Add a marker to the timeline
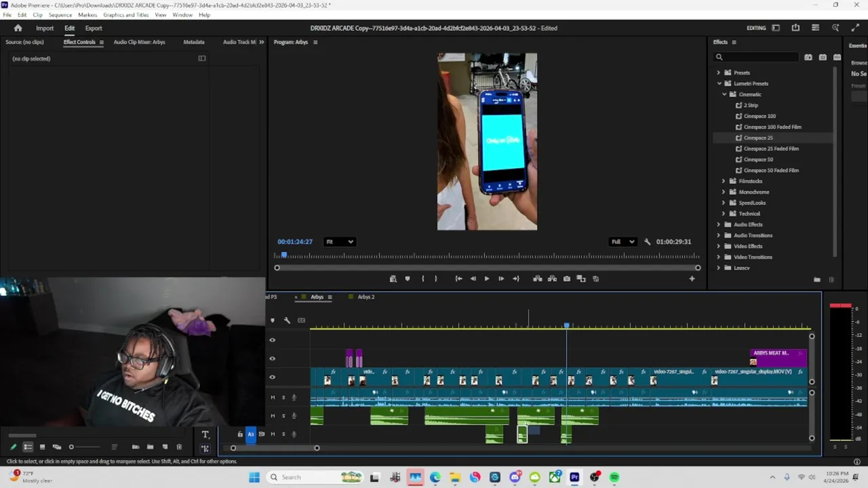Viewport: 868px width, 488px height. [x=273, y=320]
